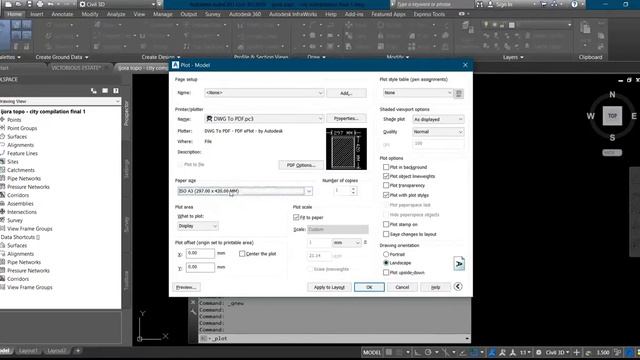Enable Plot upside-down checkbox
Screen dimensions: 640x360
click(386, 273)
